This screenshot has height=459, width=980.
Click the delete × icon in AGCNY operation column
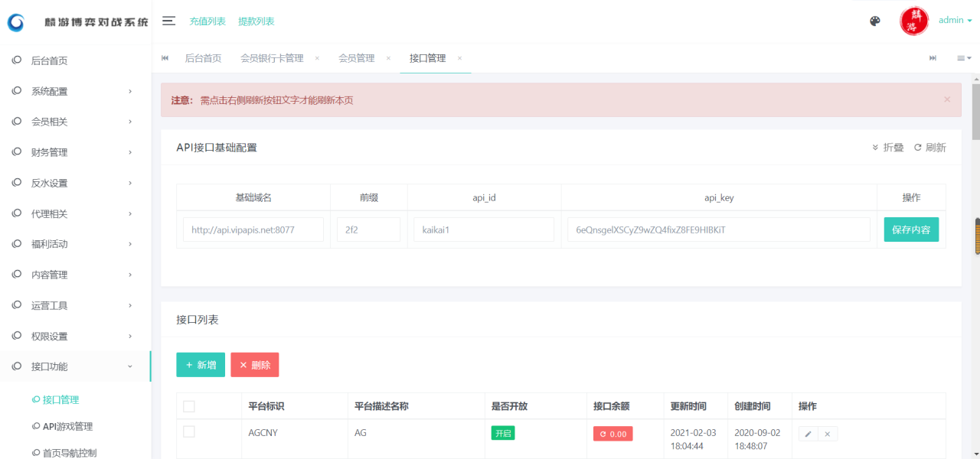(828, 433)
